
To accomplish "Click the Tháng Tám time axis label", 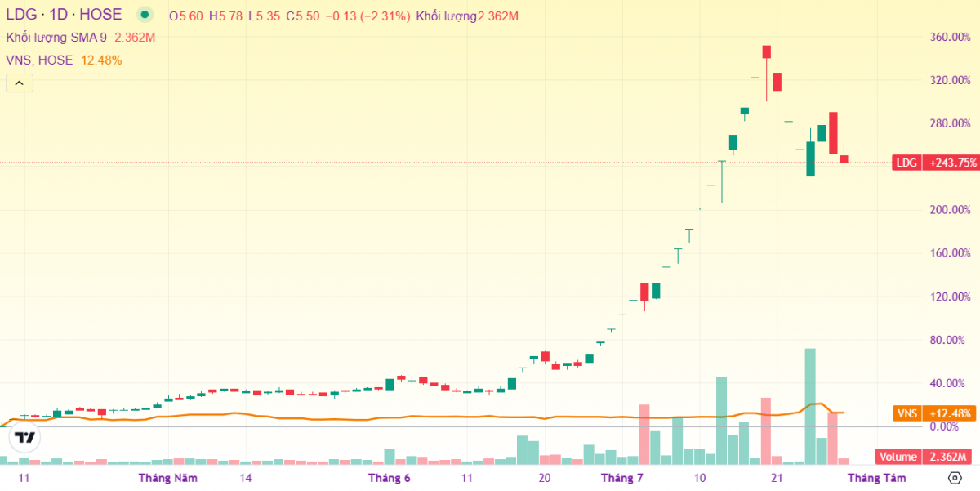I will pyautogui.click(x=875, y=478).
